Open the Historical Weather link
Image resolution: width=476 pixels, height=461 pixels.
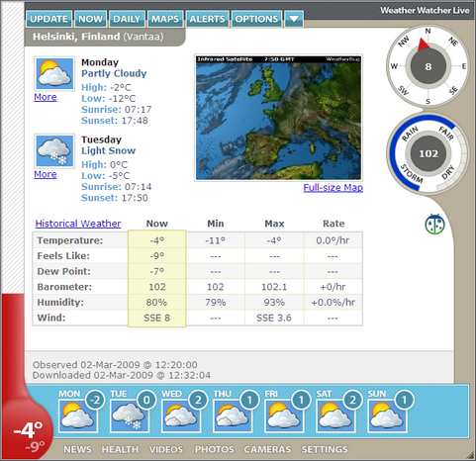78,224
